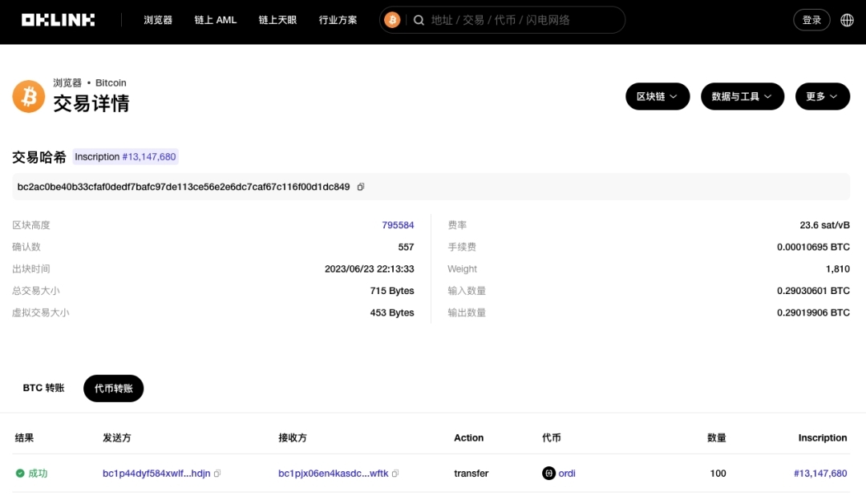Click the search magnifier icon
This screenshot has width=866, height=504.
(x=419, y=19)
